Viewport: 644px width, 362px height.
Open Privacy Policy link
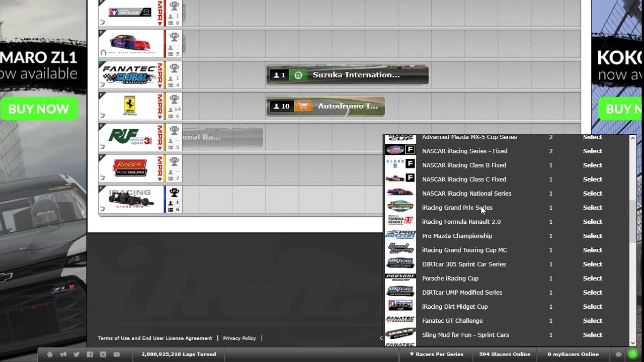pos(239,338)
